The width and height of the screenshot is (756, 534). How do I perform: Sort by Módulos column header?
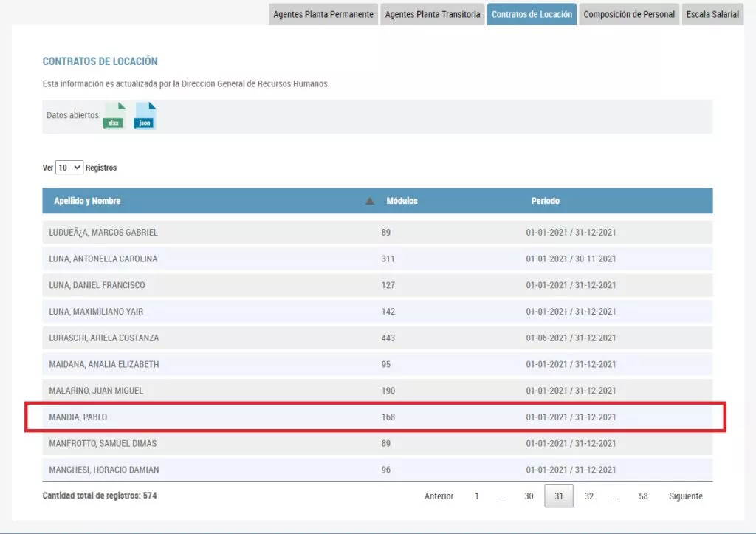click(402, 201)
